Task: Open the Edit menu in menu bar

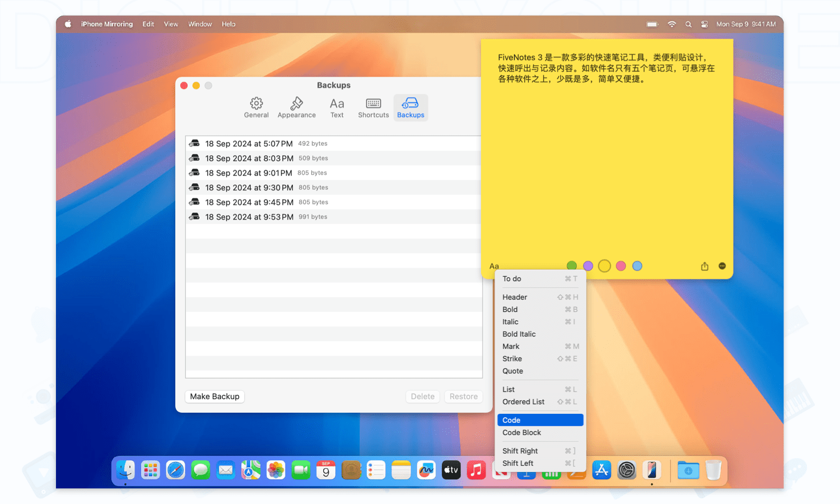Action: point(148,24)
